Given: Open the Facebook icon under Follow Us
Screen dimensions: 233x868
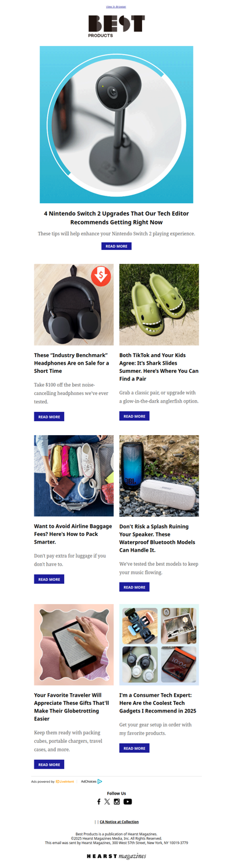Looking at the screenshot, I should (98, 802).
